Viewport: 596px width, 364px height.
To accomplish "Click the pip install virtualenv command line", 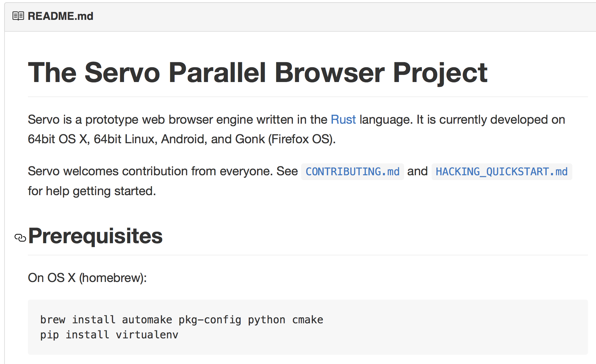I will click(109, 335).
